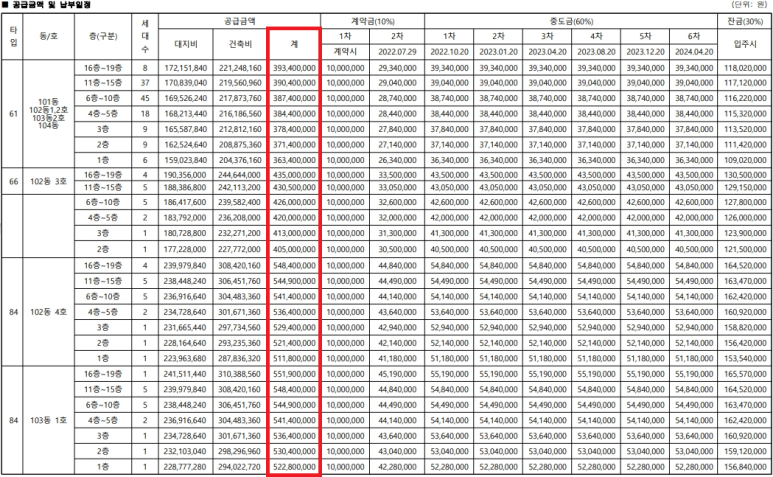Click construction cost value 244,644,000

(x=240, y=175)
